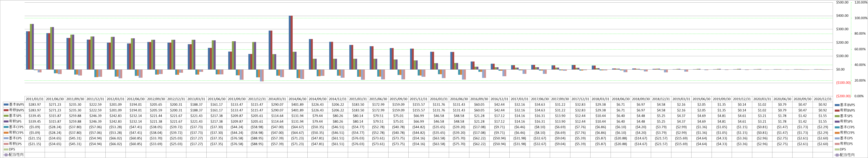Click the 基本SPS value $339.45 for 2011/03/31
The height and width of the screenshot is (158, 868).
[x=35, y=116]
